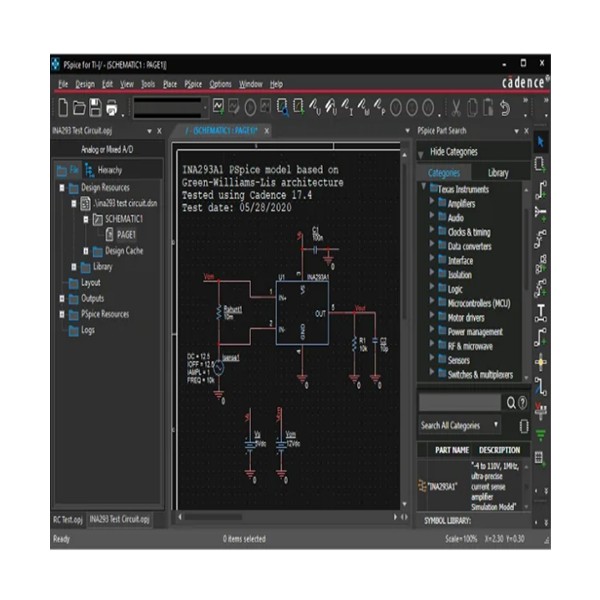Close the PSpice Part Search panel
The width and height of the screenshot is (600, 600).
pyautogui.click(x=526, y=131)
